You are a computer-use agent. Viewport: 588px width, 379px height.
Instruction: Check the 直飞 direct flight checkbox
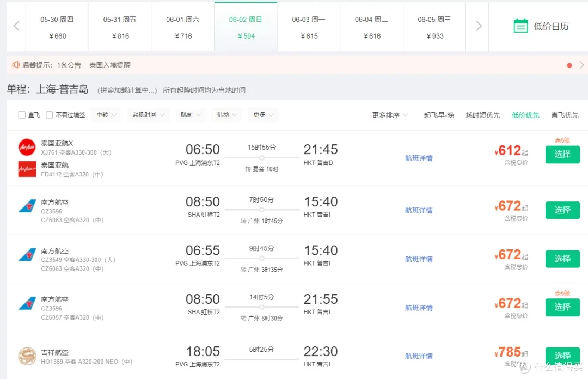tap(22, 115)
